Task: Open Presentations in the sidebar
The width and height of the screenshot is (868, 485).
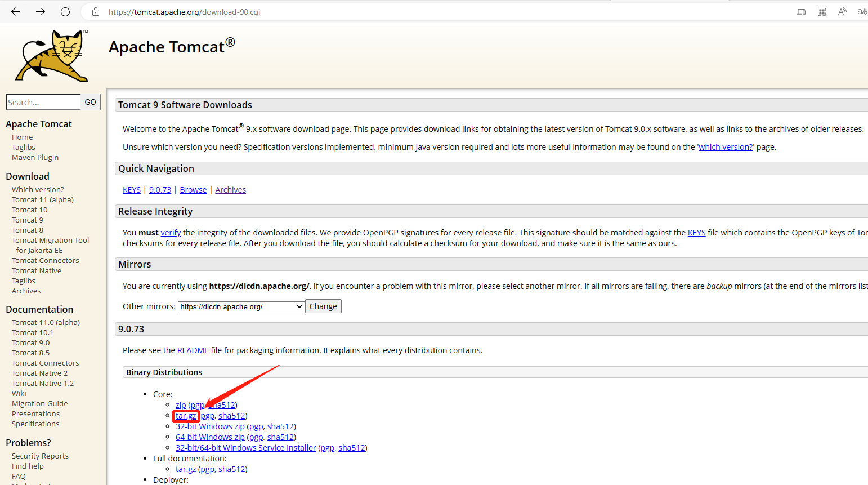Action: [x=35, y=413]
